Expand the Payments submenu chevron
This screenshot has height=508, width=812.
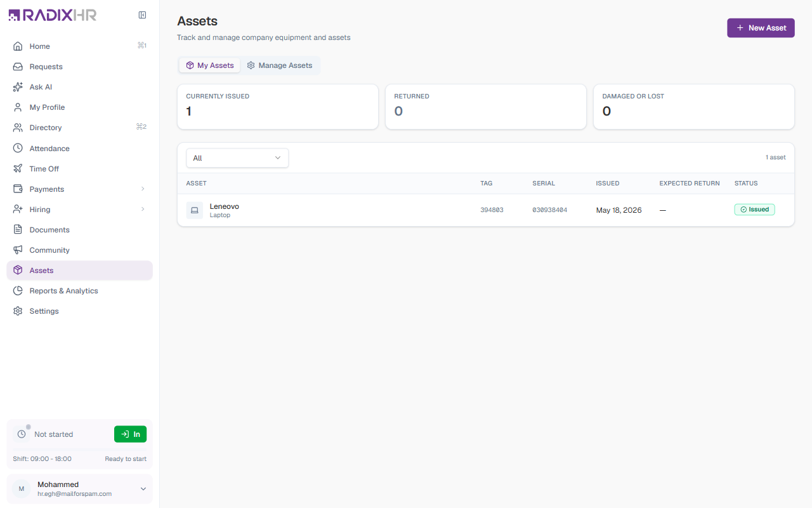[143, 189]
